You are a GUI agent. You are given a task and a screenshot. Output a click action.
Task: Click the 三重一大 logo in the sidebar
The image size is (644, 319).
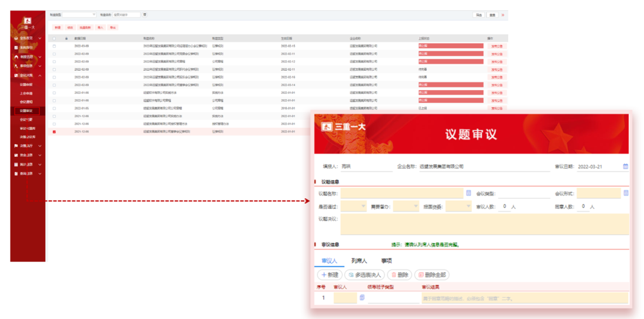point(27,24)
